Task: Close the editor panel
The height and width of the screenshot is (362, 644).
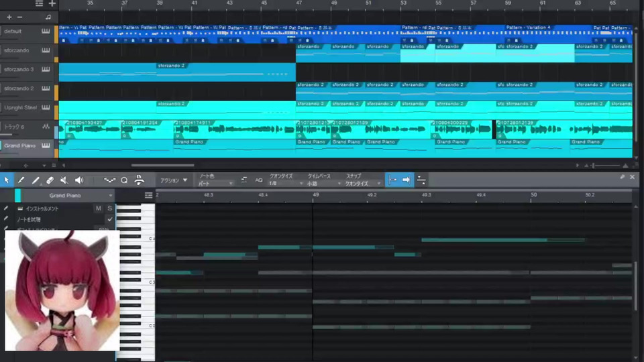Action: click(632, 177)
